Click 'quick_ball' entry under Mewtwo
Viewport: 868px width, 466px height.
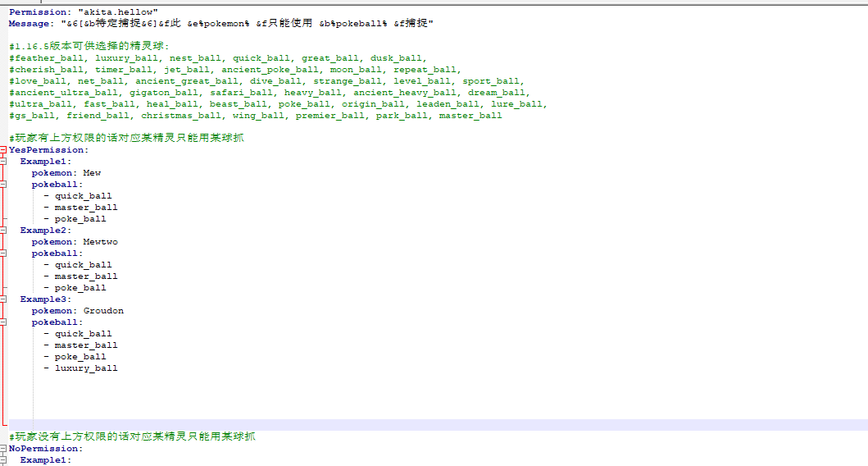[x=83, y=265]
